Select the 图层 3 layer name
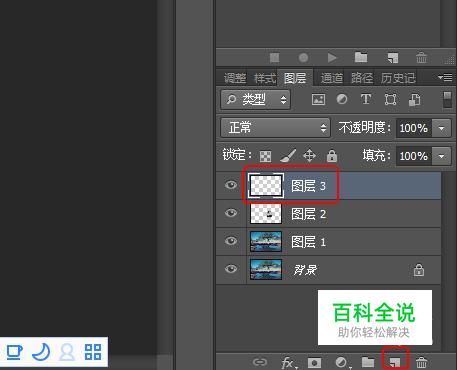The width and height of the screenshot is (457, 370). (x=308, y=186)
